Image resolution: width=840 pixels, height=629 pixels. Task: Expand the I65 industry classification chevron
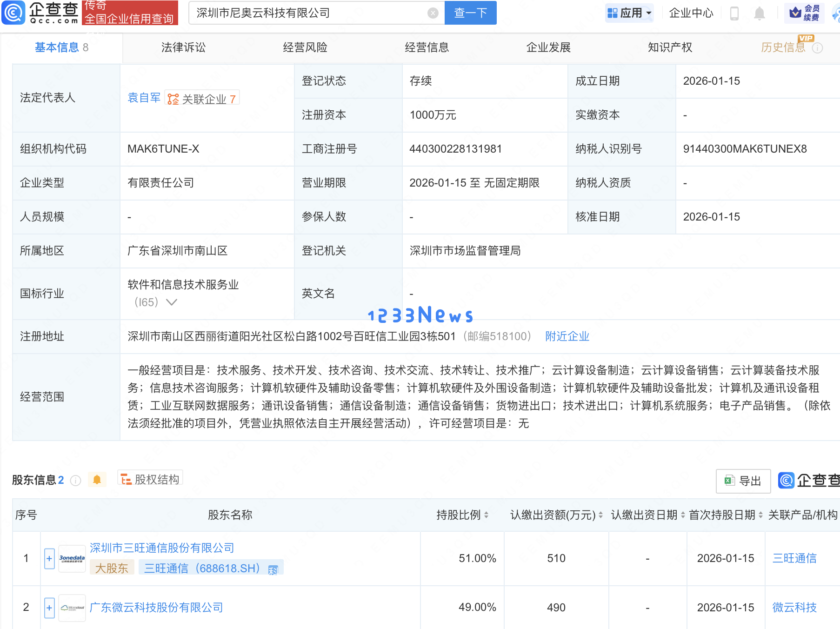pos(172,302)
